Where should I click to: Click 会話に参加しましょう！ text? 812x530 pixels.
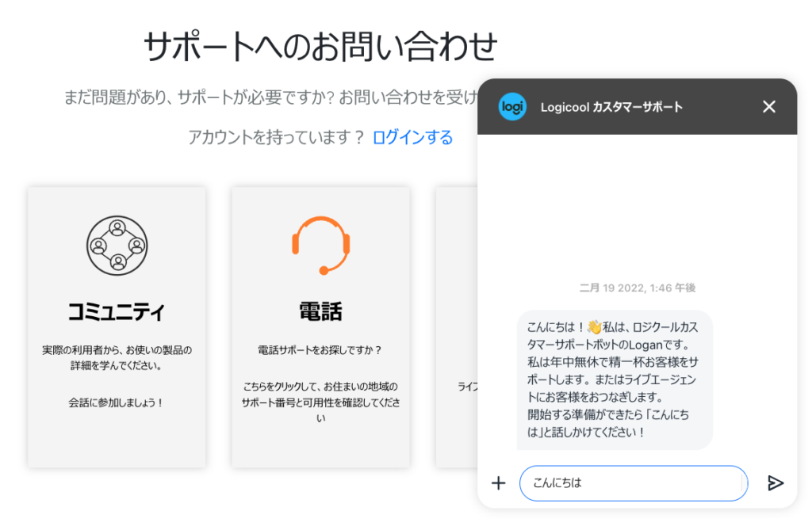[x=117, y=402]
